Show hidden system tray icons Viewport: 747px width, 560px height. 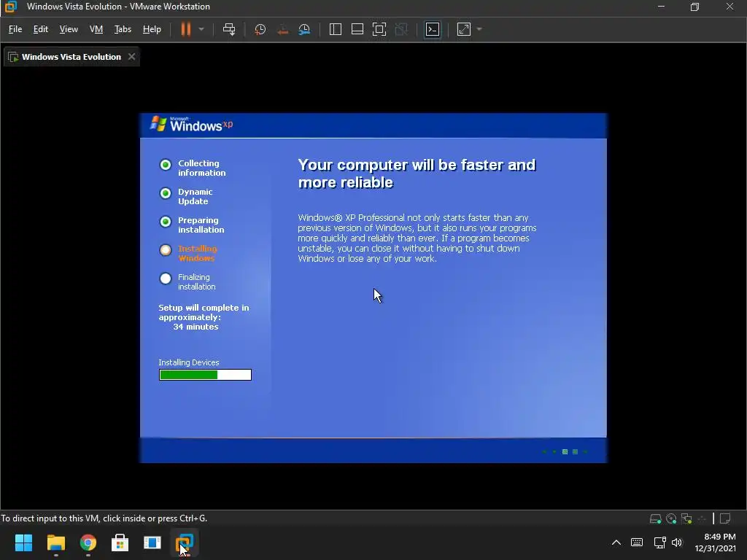coord(616,542)
